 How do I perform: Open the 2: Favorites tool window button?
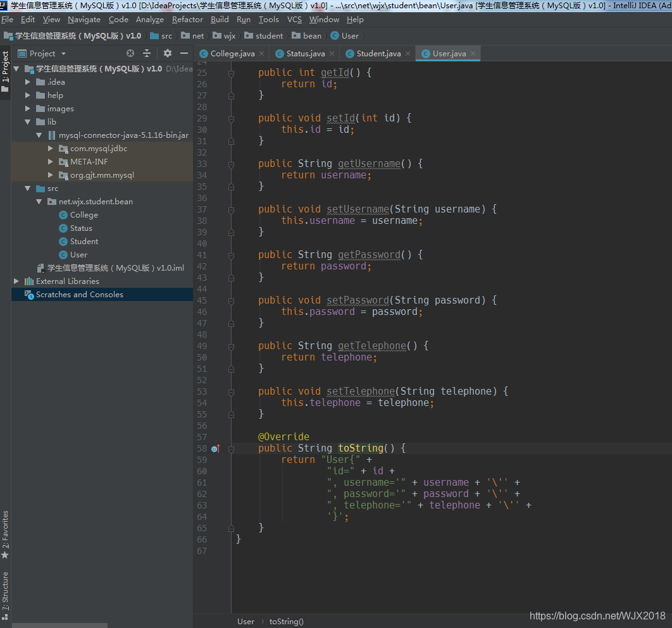[x=5, y=534]
